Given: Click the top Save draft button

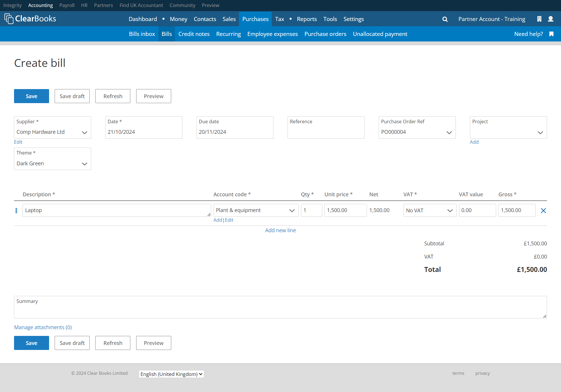Looking at the screenshot, I should (72, 96).
